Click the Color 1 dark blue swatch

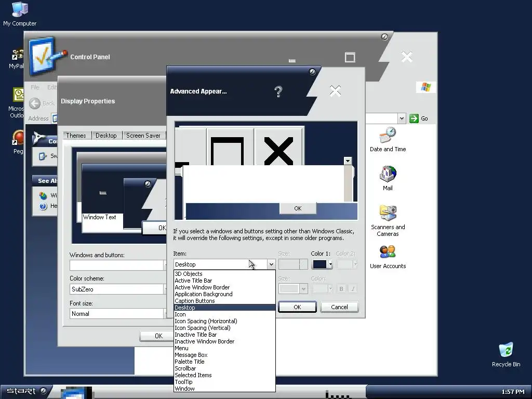(x=320, y=264)
